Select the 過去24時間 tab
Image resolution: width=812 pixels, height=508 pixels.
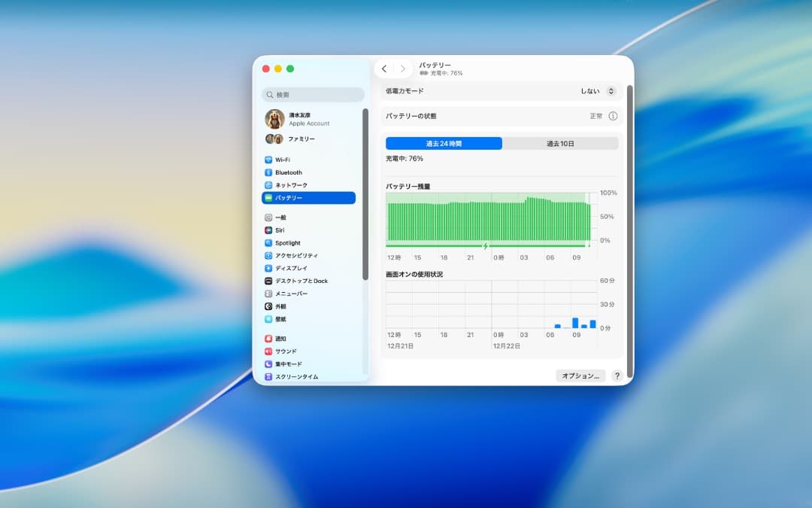pos(444,143)
